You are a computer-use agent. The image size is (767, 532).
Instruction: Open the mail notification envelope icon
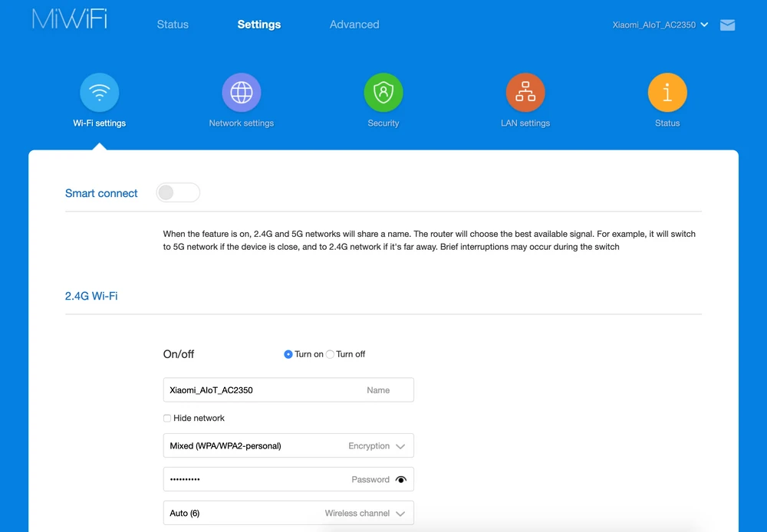tap(727, 24)
